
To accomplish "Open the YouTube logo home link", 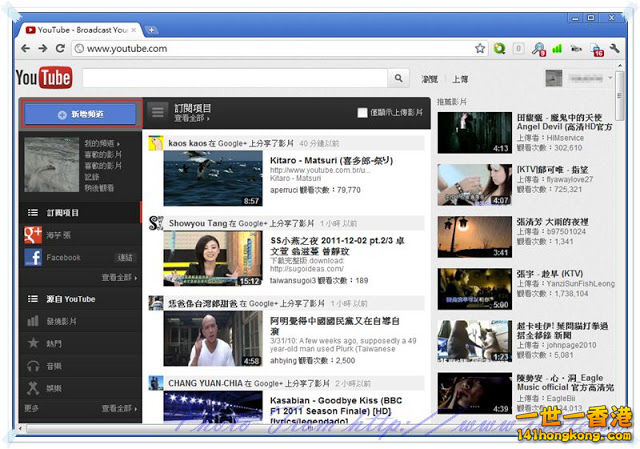I will click(x=44, y=77).
